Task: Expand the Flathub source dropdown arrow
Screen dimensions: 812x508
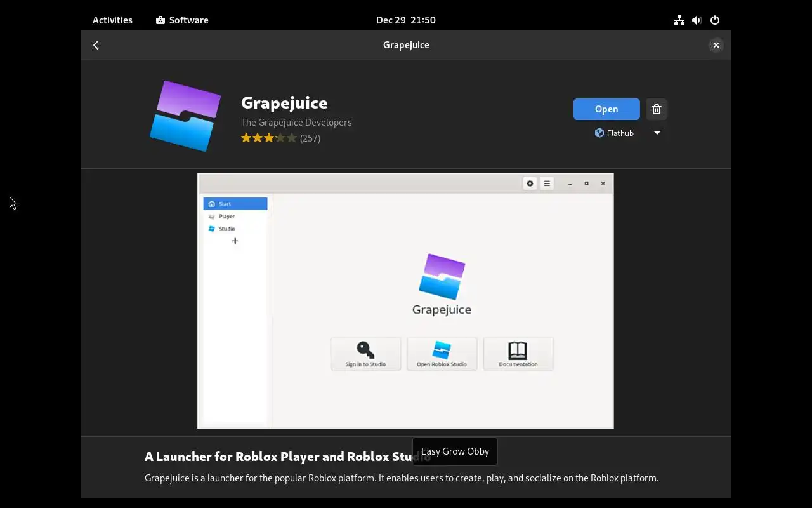Action: [x=657, y=133]
